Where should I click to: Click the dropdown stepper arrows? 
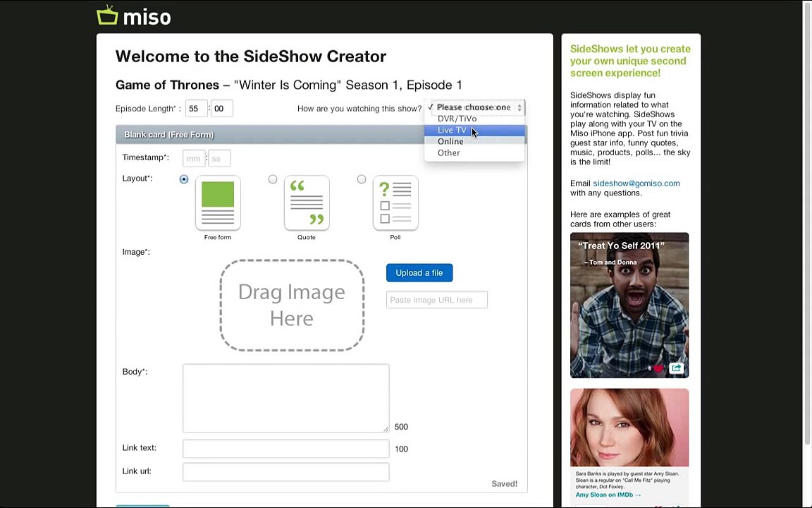(x=519, y=108)
